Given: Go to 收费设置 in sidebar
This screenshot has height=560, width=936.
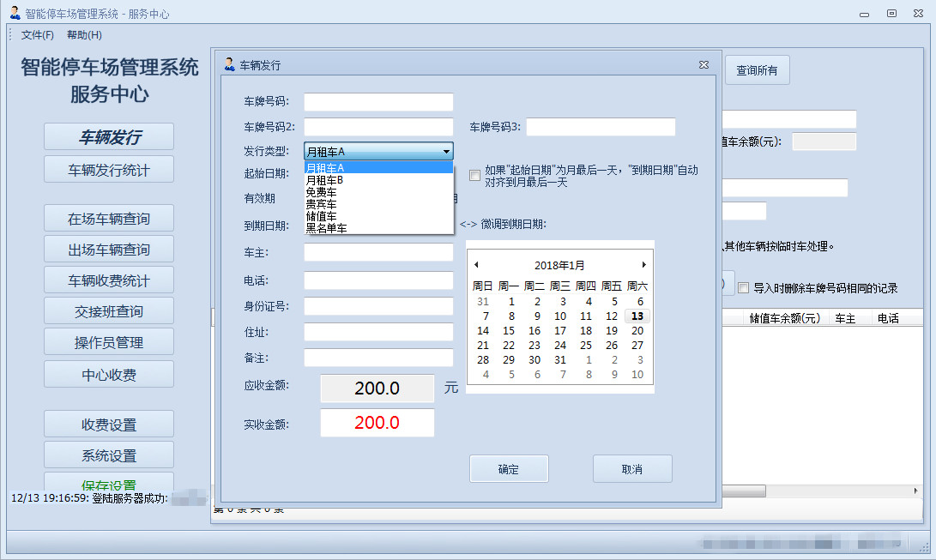Looking at the screenshot, I should (x=109, y=425).
